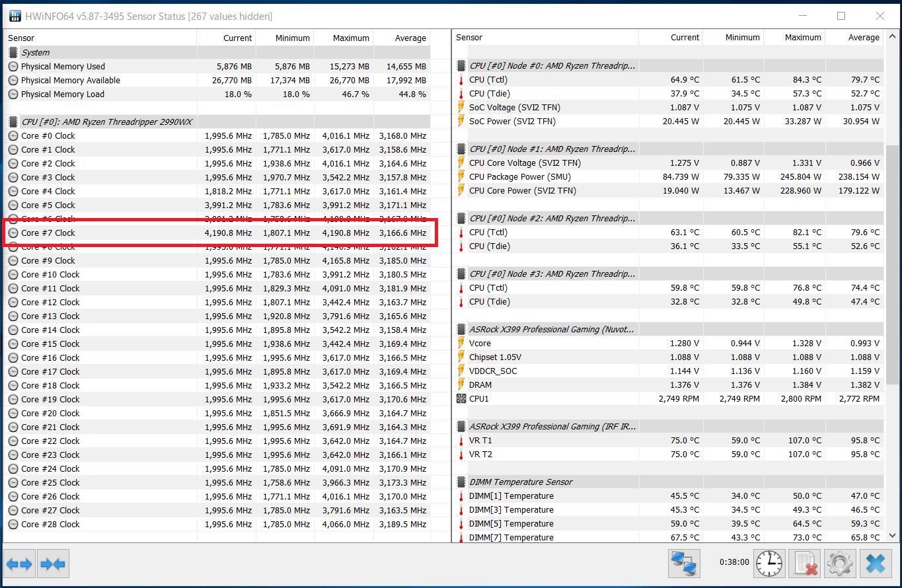Click the lightning icon beside VDDCR_SOC
This screenshot has width=902, height=588.
(x=461, y=371)
